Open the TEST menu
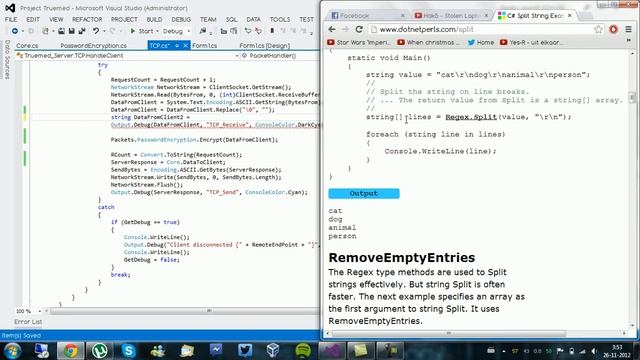The height and width of the screenshot is (360, 640). 307,20
